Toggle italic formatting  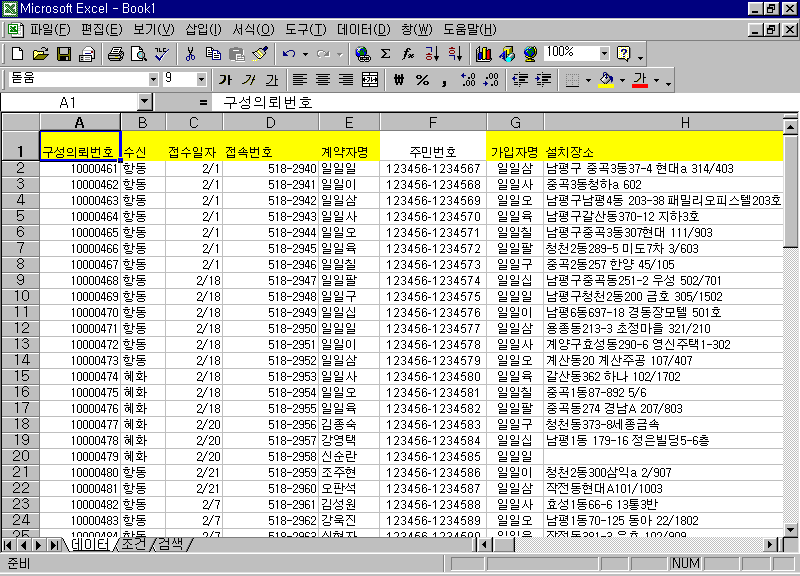click(248, 80)
